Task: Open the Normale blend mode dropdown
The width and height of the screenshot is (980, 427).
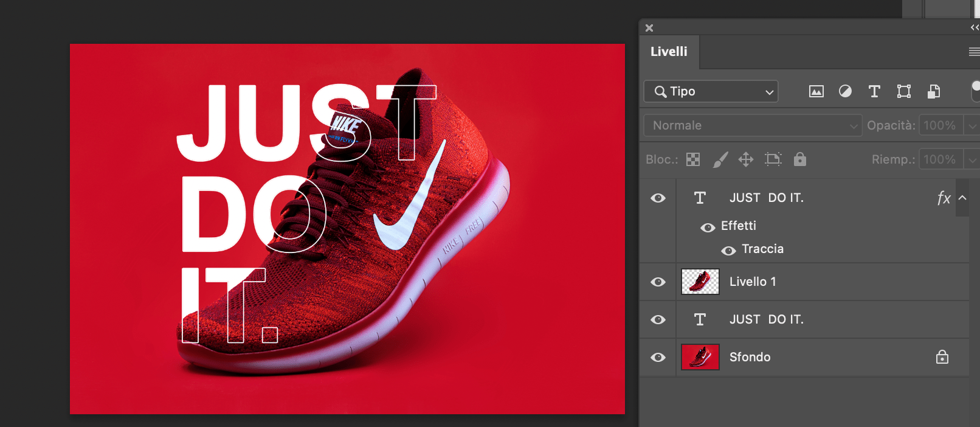Action: (x=753, y=125)
